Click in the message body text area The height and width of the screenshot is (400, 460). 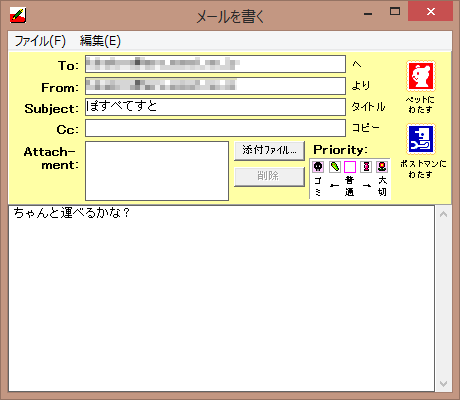221,298
